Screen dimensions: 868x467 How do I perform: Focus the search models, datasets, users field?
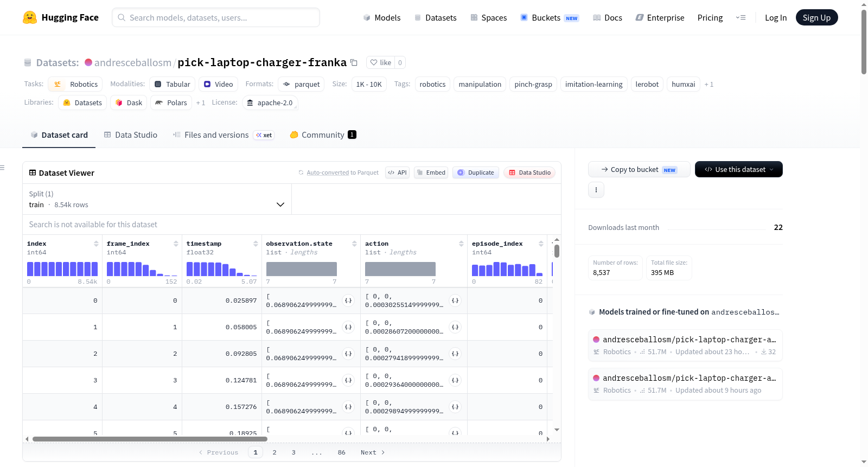(216, 17)
